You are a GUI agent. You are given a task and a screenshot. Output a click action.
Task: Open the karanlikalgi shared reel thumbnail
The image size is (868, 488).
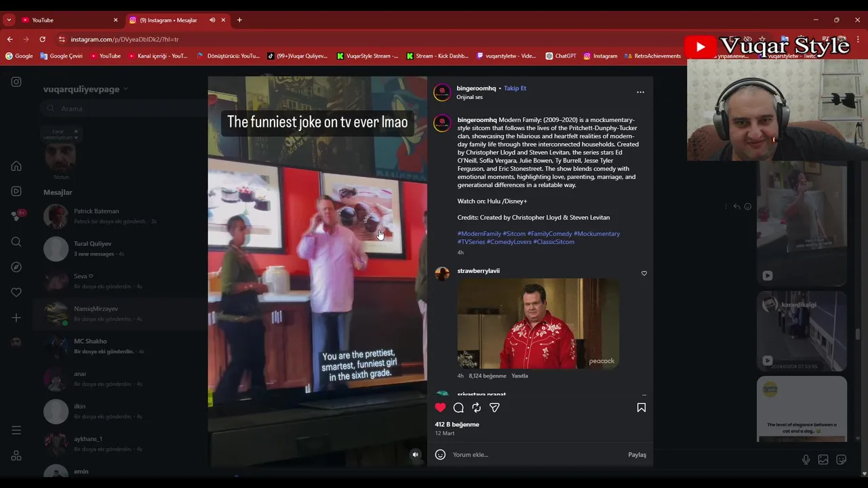802,331
